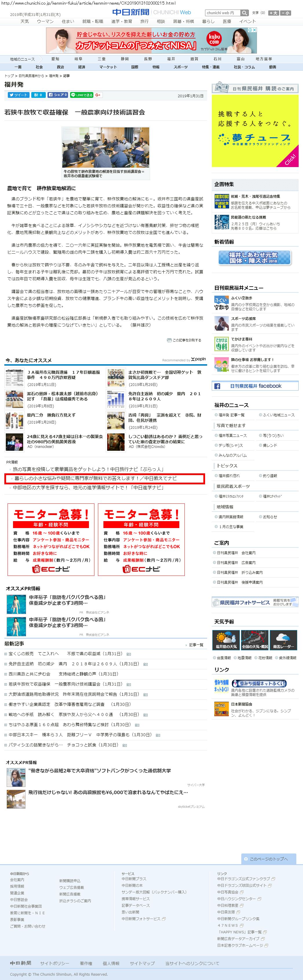Open recommended article ＪＡ福井市元職員逮捕
Image resolution: width=303 pixels, height=980 pixels.
(x=63, y=375)
